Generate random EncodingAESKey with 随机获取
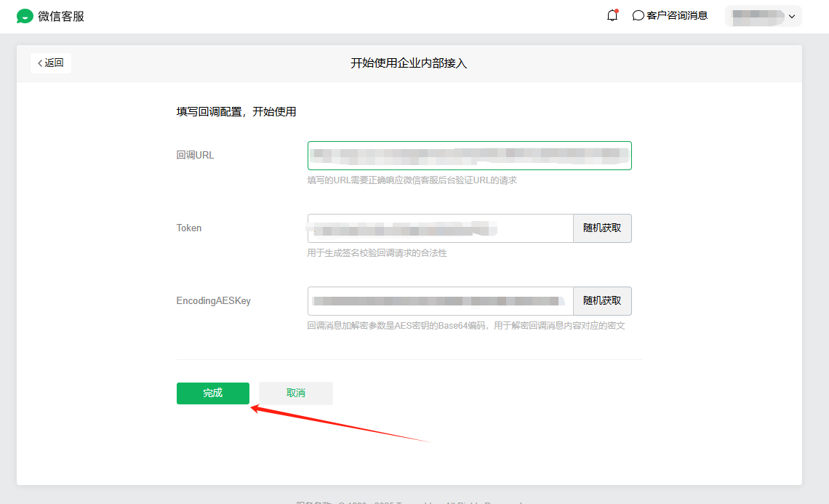The image size is (829, 504). tap(602, 301)
